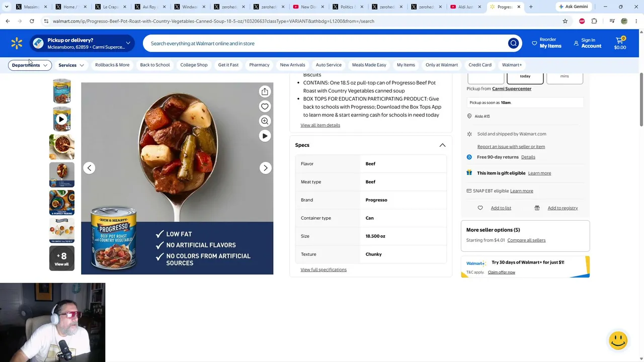Switch to the Politics browser tab

(348, 7)
